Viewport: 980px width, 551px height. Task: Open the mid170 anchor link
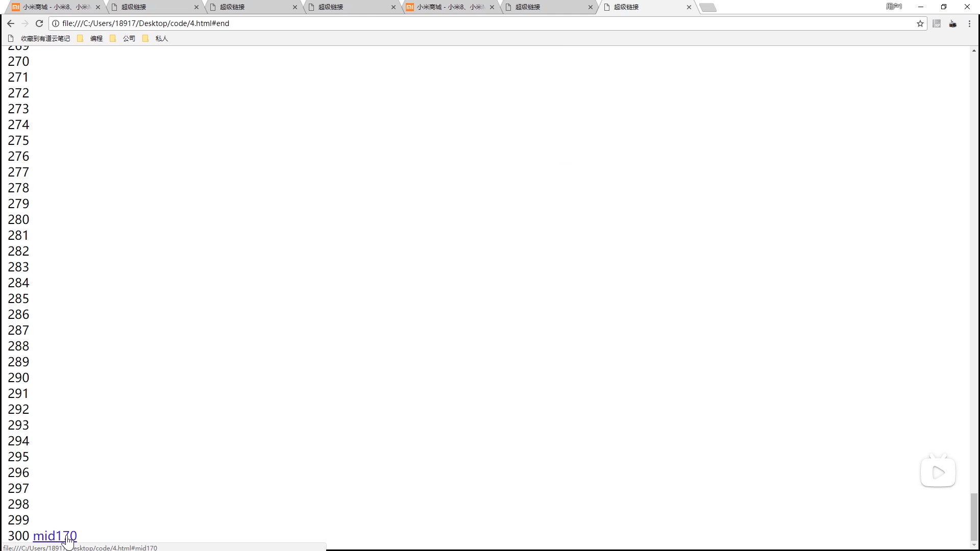click(x=55, y=536)
